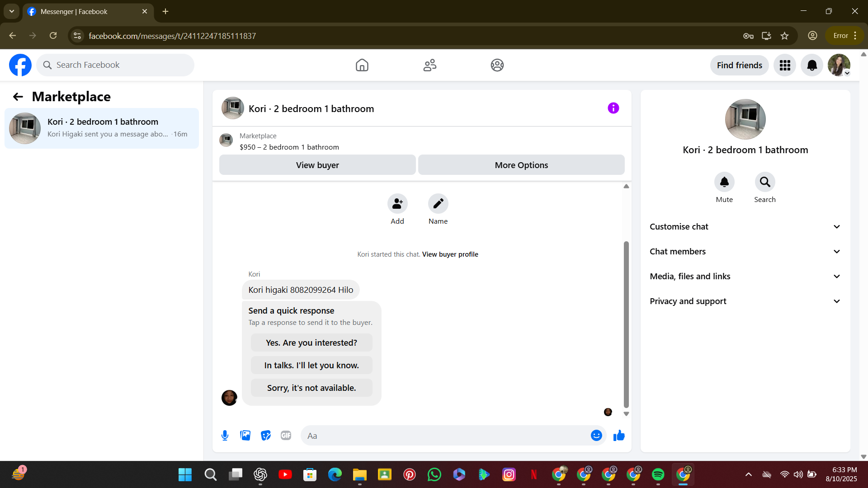Click the Aa message input field
Viewport: 868px width, 488px height.
(445, 436)
